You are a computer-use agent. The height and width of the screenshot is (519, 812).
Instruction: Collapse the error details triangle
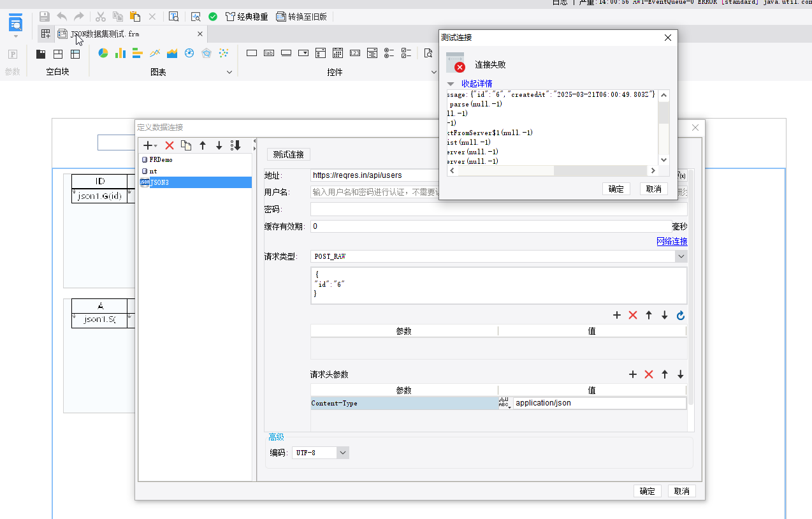click(451, 84)
